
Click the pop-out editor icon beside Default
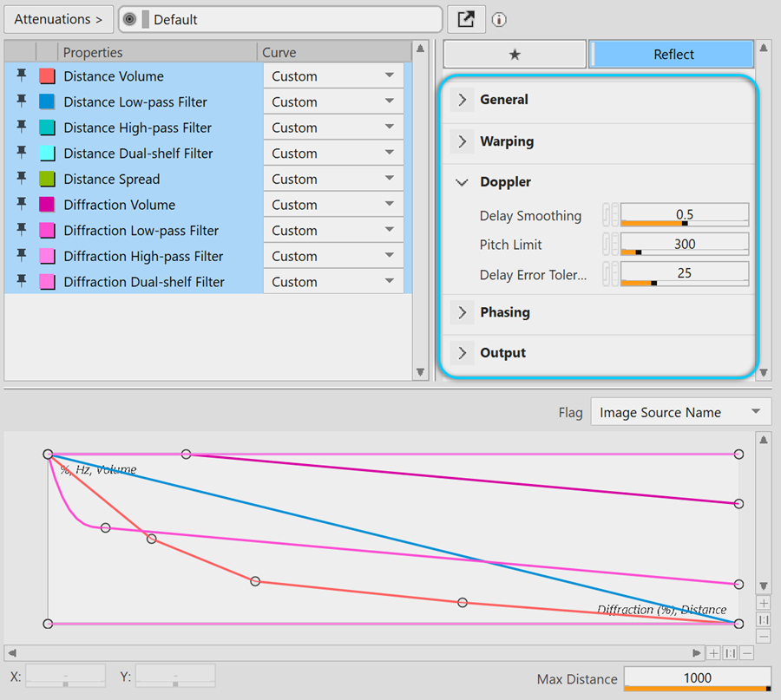(466, 19)
